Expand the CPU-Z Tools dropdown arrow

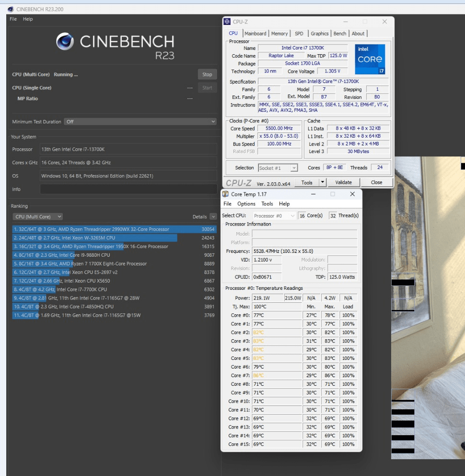coord(323,182)
